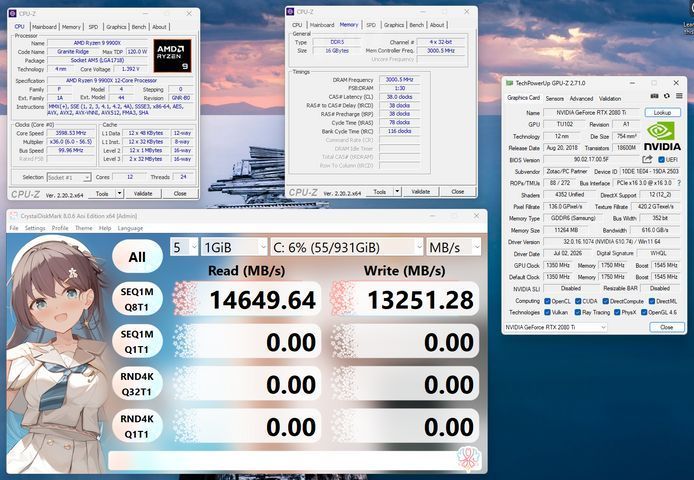This screenshot has width=694, height=480.
Task: Click sakura flower logo in CrystalDiskMark
Action: pos(469,459)
